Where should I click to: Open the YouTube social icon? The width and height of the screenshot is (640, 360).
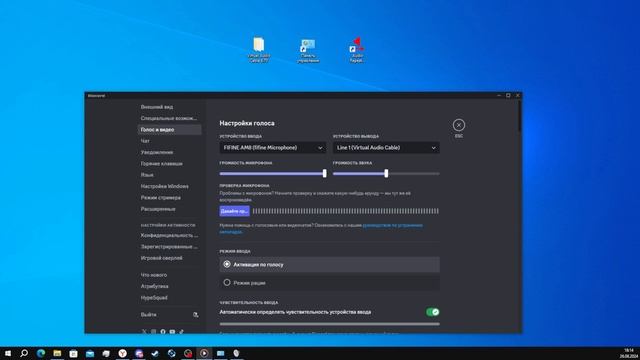(x=172, y=332)
